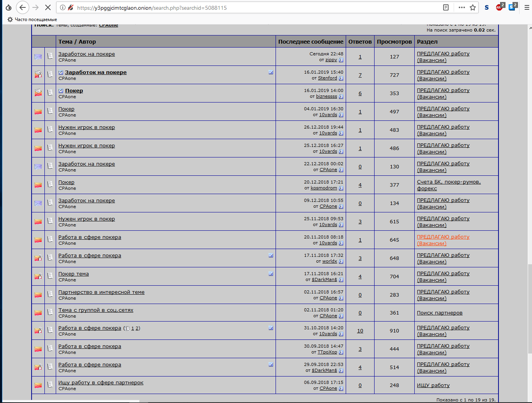This screenshot has width=532, height=403.
Task: Click the forward navigation arrow
Action: 35,7
